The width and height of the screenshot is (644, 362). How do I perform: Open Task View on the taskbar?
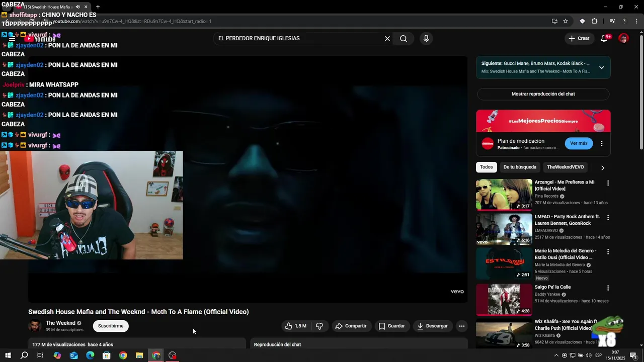pyautogui.click(x=40, y=355)
